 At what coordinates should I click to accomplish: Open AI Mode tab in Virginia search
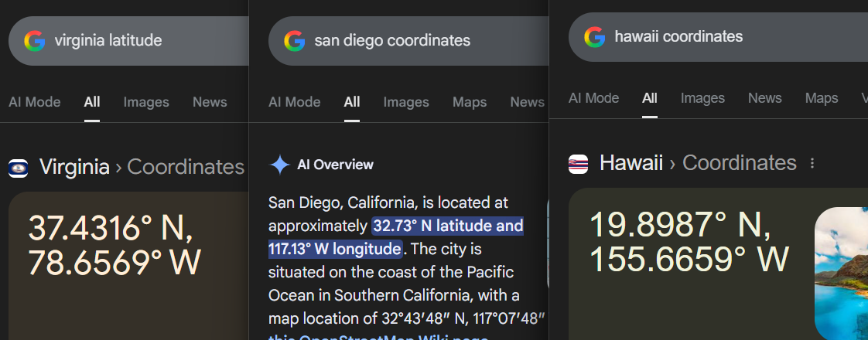click(34, 102)
